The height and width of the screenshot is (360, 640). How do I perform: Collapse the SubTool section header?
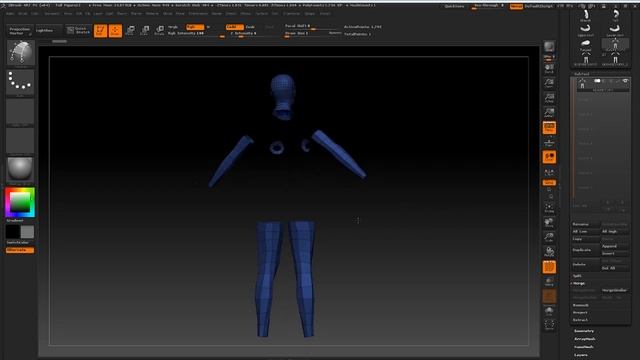[581, 74]
